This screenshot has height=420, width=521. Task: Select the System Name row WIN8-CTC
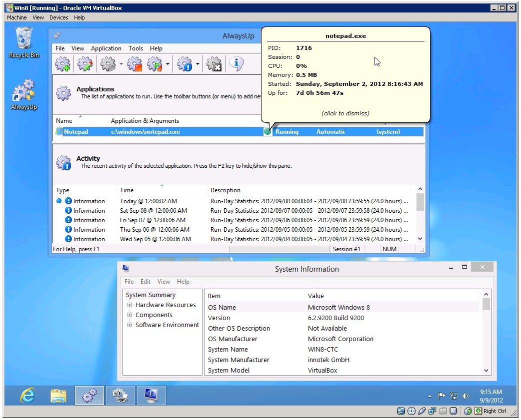pyautogui.click(x=342, y=350)
